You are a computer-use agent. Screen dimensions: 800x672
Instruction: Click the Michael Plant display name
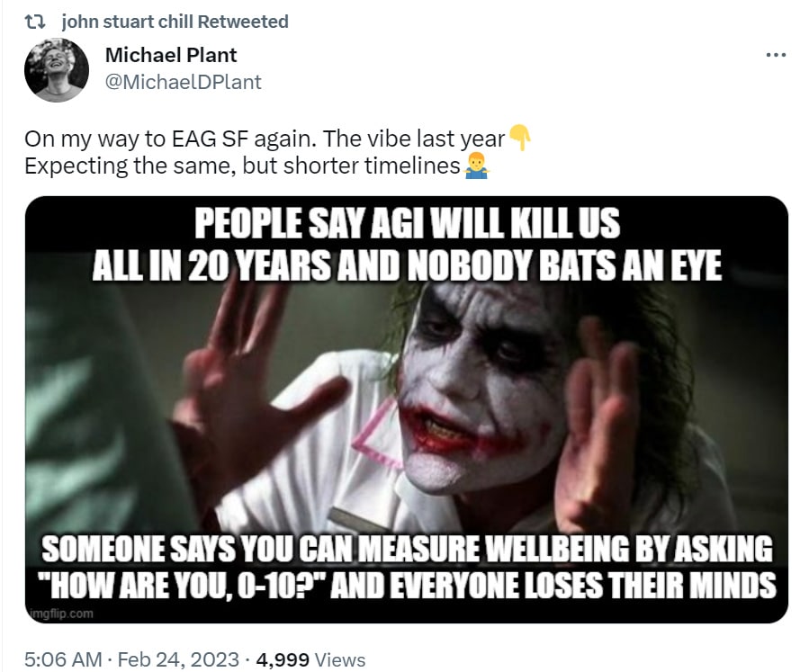tap(170, 55)
